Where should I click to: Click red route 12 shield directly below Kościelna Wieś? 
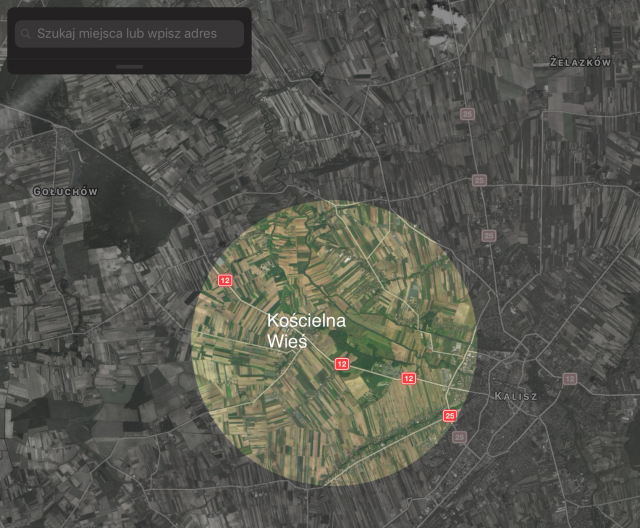coord(342,364)
